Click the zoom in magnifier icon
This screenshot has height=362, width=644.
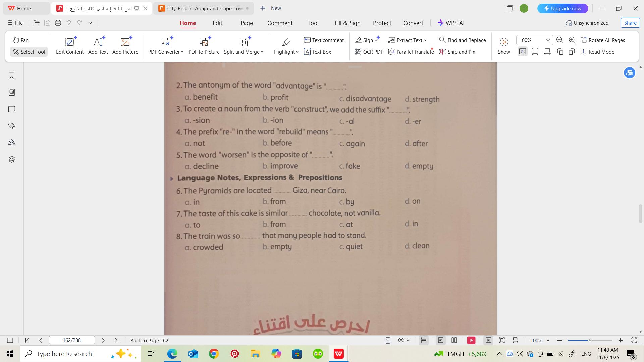(572, 40)
